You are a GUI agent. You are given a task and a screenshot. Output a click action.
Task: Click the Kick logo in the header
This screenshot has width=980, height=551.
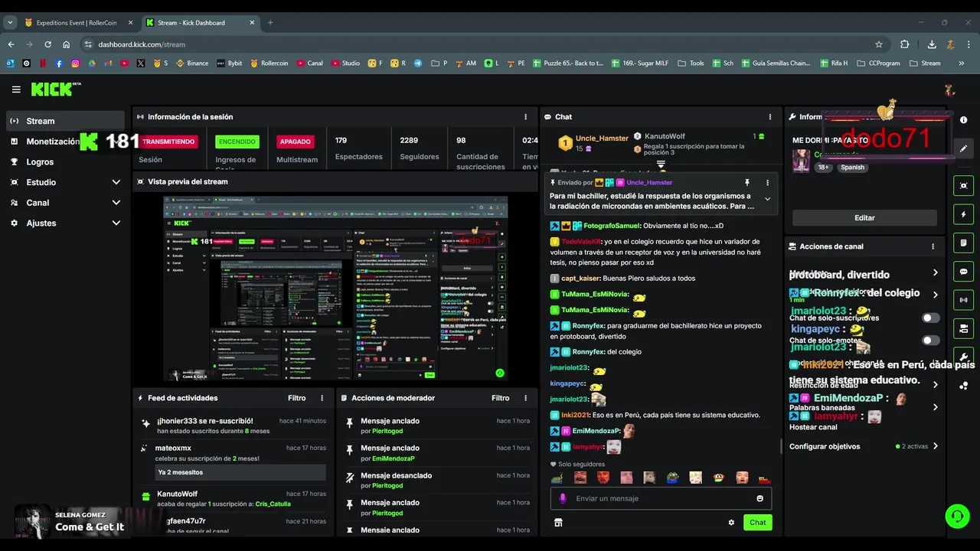click(56, 90)
